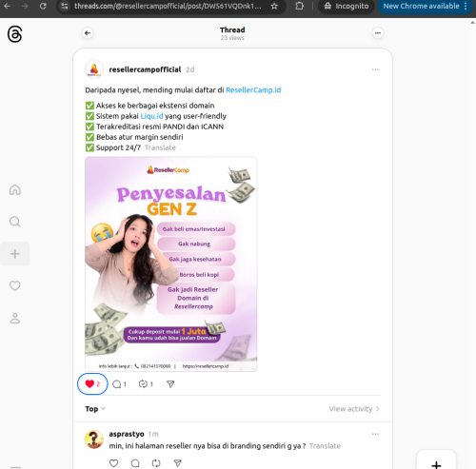Repost the asprastyo comment
Image resolution: width=476 pixels, height=469 pixels.
click(x=156, y=463)
